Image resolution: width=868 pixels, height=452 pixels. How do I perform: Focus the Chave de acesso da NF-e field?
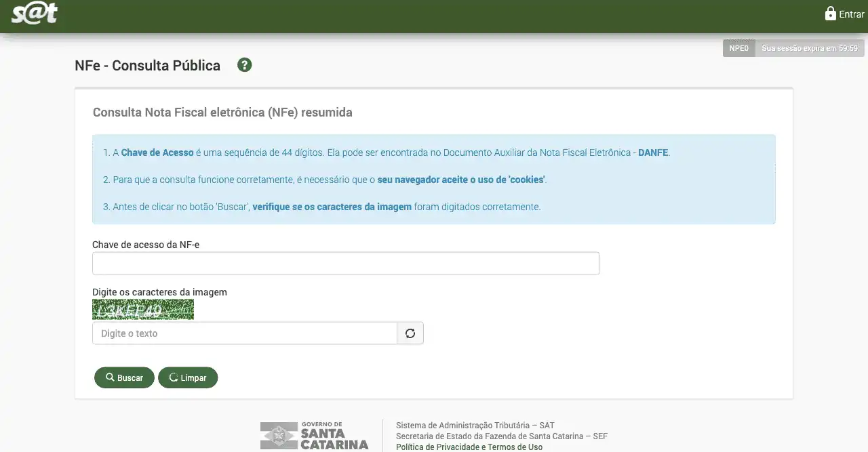pos(345,264)
